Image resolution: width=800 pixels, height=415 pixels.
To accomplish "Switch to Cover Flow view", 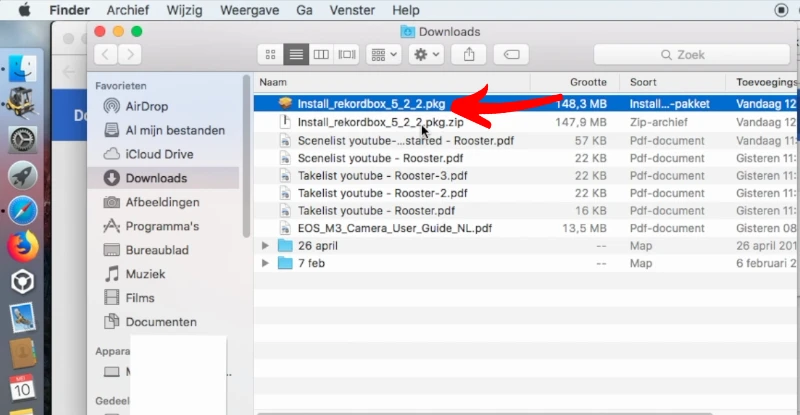I will (x=346, y=54).
